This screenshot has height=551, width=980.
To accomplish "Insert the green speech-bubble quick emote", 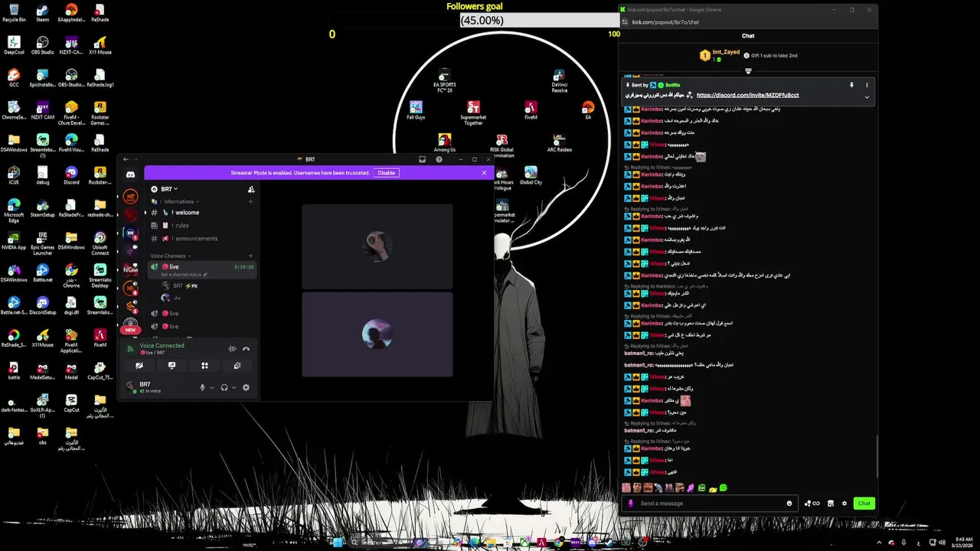I will coord(723,487).
